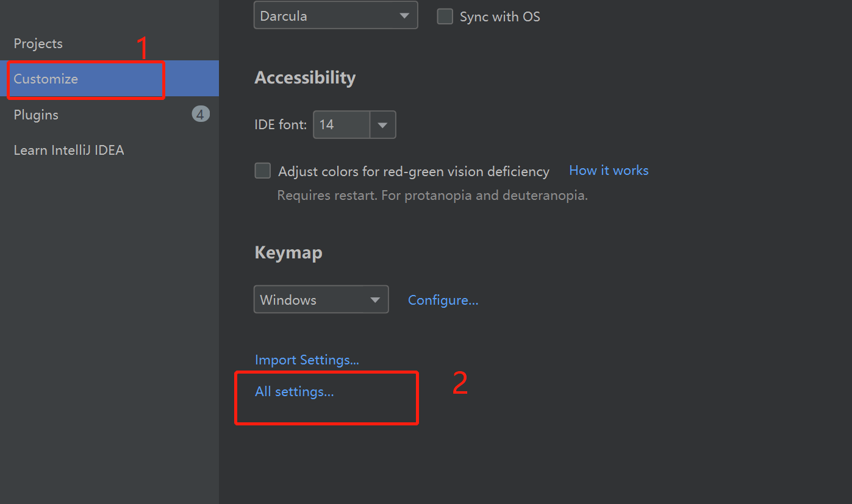Click the Plugins update count badge
Screen dimensions: 852x504
200,114
